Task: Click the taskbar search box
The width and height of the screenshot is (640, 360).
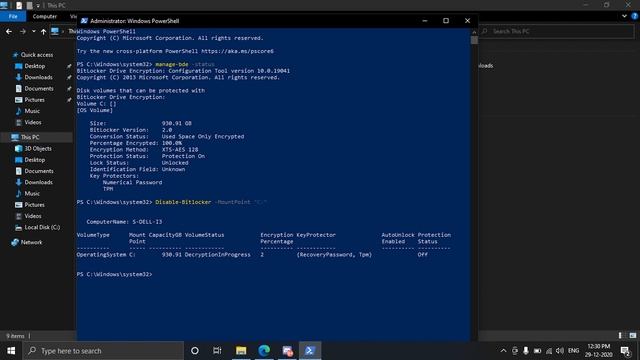Action: [x=103, y=351]
